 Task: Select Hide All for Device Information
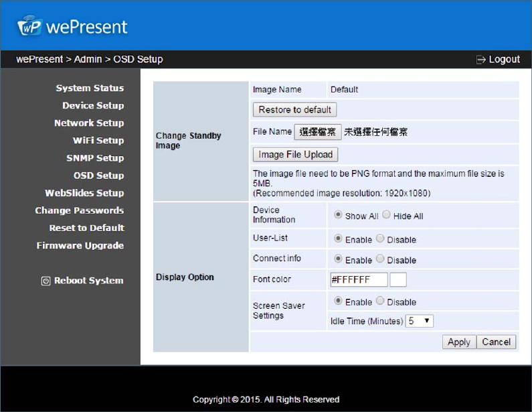click(x=386, y=214)
